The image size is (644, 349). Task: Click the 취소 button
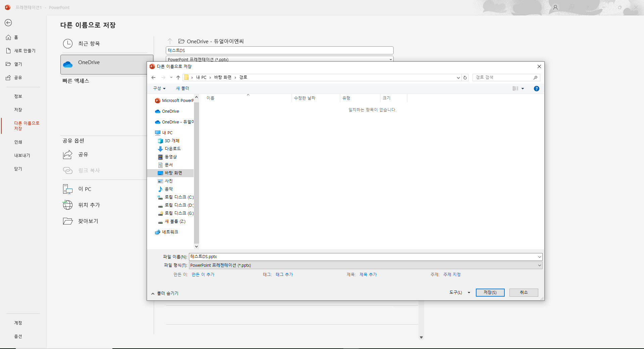click(524, 293)
